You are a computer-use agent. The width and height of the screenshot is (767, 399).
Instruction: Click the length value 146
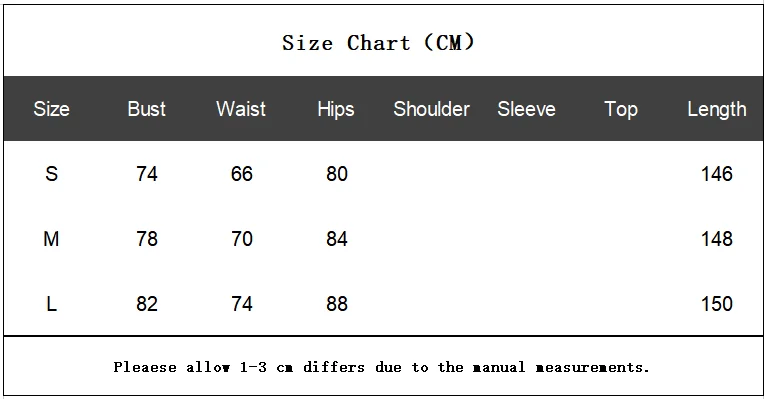(717, 174)
